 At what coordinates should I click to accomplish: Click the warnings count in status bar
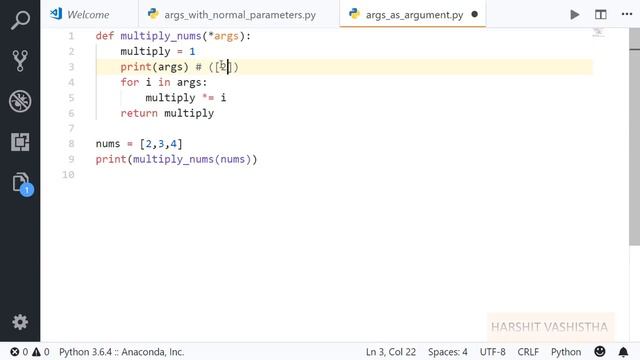click(x=41, y=352)
